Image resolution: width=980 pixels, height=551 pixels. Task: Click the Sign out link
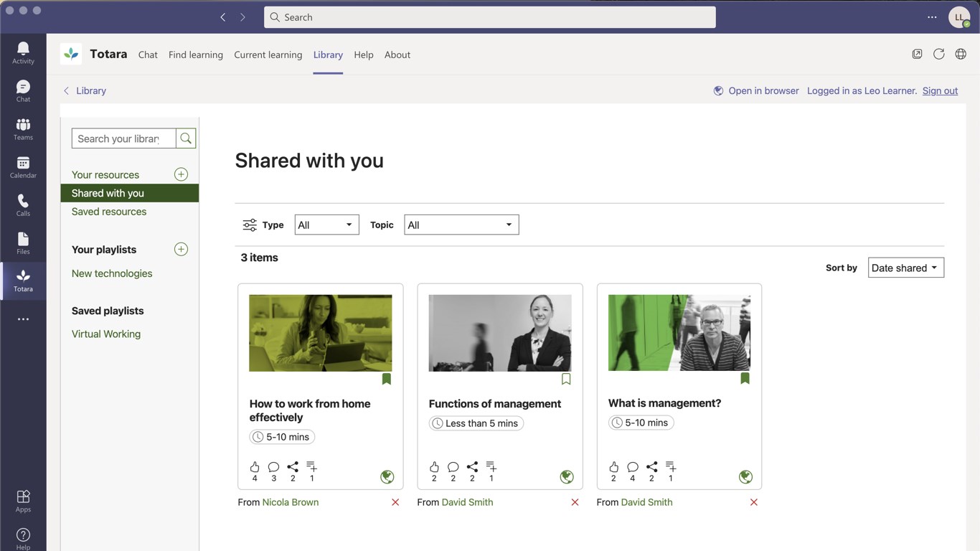tap(940, 90)
